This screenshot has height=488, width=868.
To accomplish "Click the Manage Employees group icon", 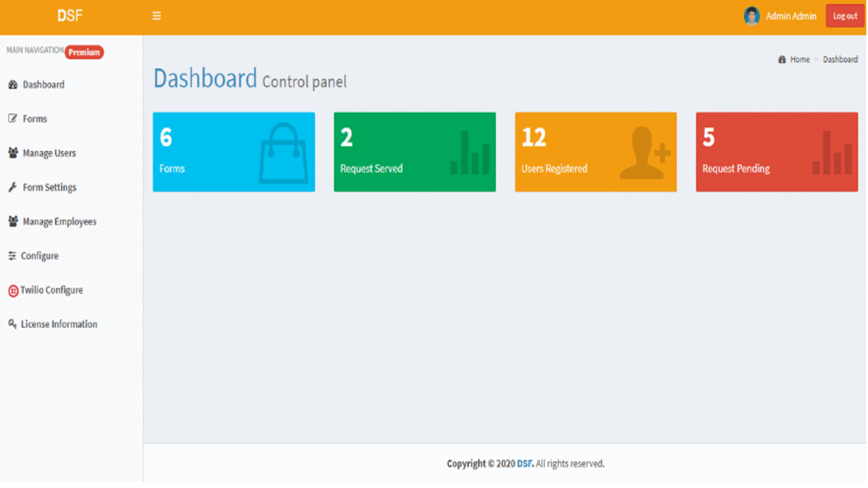I will click(13, 221).
